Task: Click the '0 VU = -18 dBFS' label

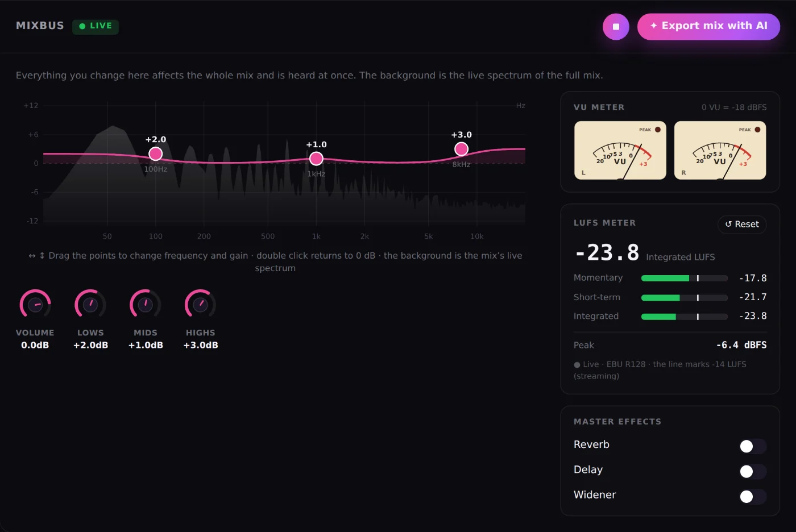Action: (734, 107)
